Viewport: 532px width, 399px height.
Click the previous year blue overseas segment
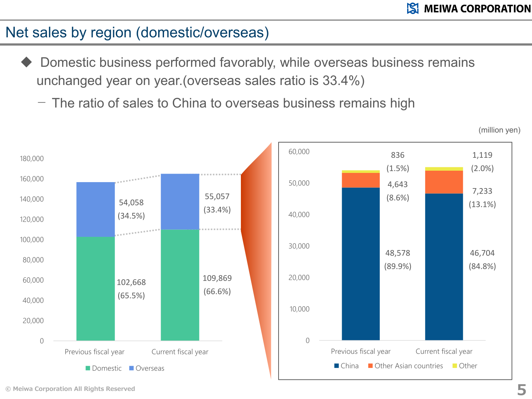point(96,209)
